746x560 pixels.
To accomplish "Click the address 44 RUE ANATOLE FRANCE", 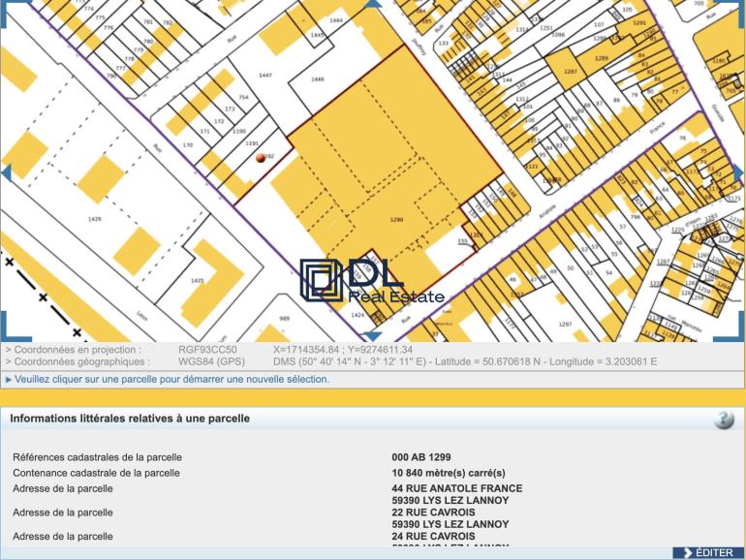I will (457, 488).
